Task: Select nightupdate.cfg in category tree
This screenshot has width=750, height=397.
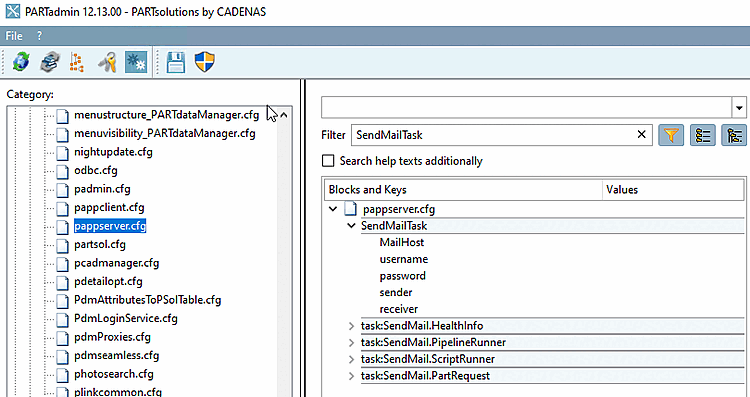Action: coord(113,152)
